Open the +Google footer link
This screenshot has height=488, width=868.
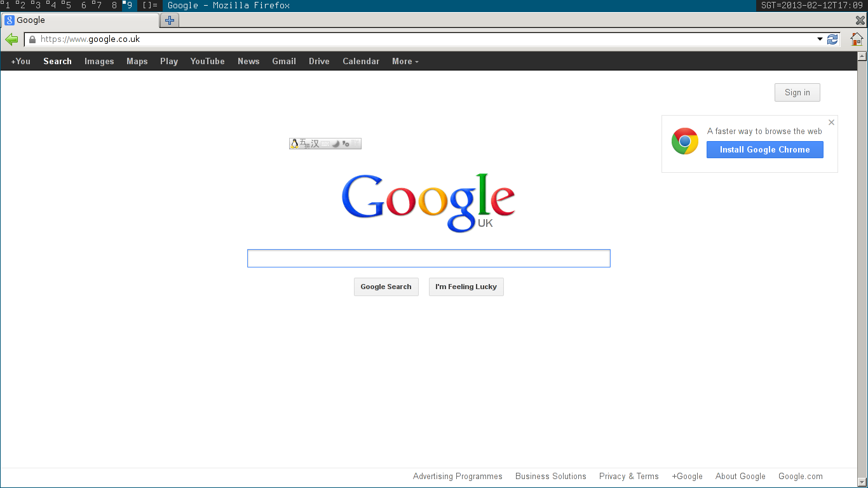pos(688,477)
